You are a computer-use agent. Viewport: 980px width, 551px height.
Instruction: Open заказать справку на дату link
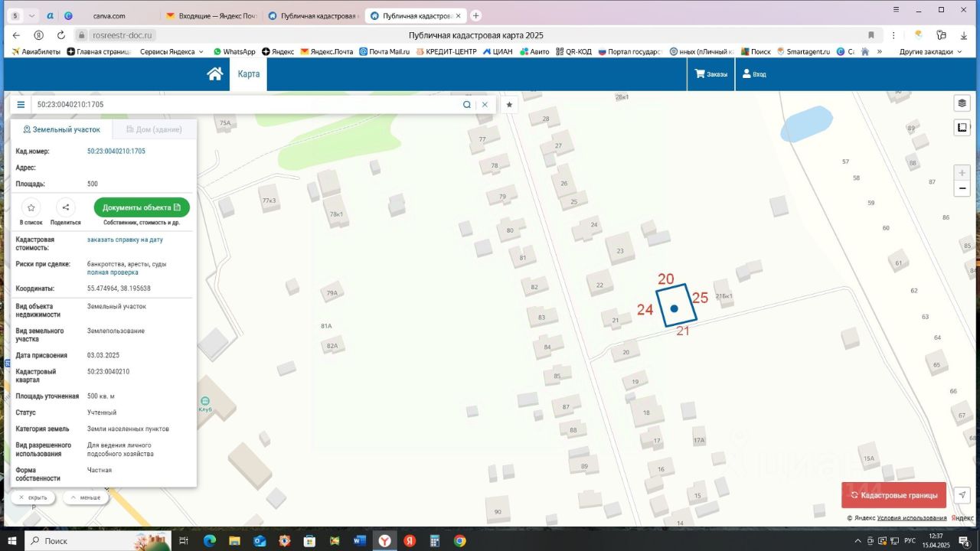125,240
